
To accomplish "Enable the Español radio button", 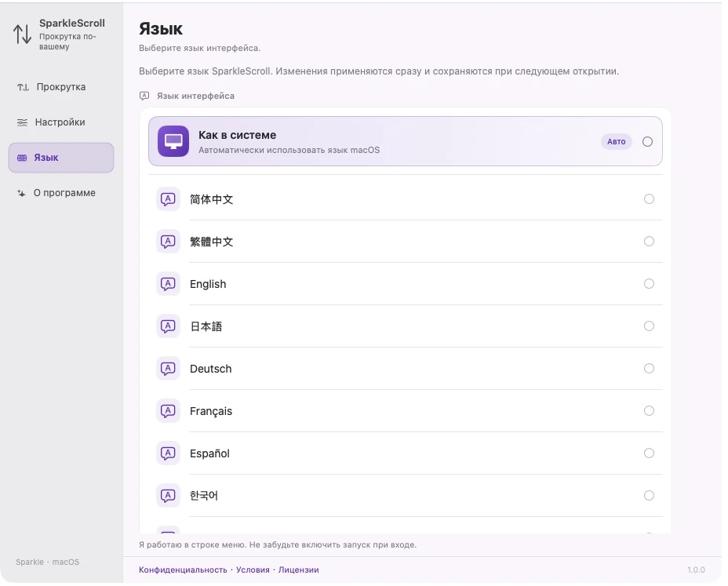I will [649, 453].
